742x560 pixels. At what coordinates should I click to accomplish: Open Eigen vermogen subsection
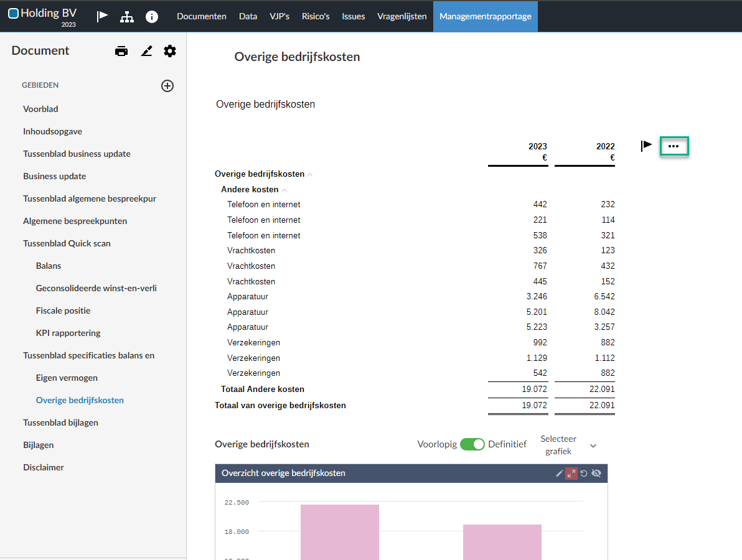coord(67,378)
